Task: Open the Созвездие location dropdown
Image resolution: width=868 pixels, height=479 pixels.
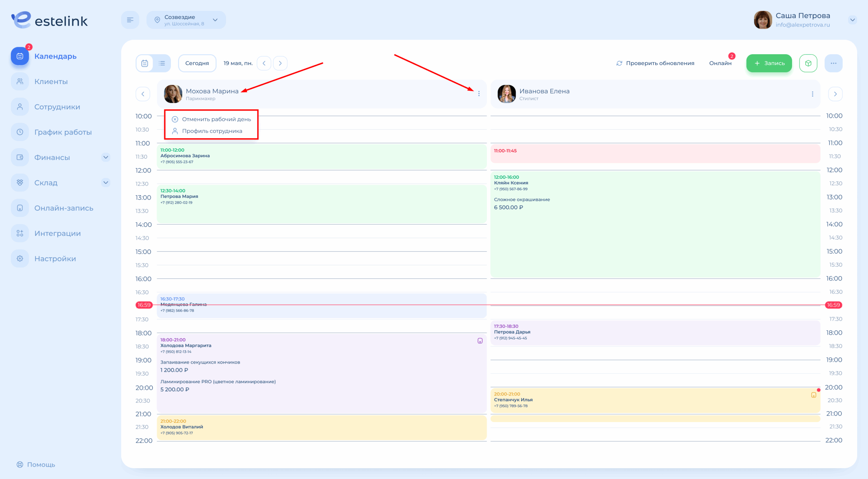Action: (186, 20)
